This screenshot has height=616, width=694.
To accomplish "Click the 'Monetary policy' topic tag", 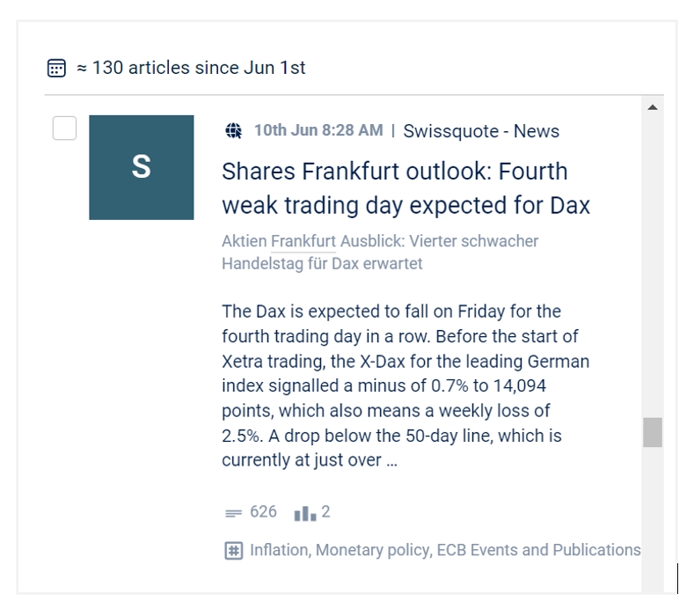I will tap(373, 550).
